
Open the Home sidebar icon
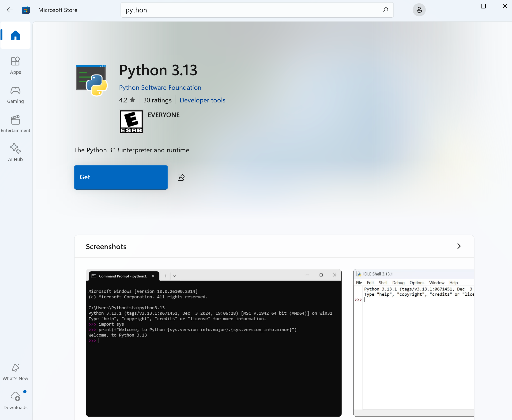tap(15, 35)
